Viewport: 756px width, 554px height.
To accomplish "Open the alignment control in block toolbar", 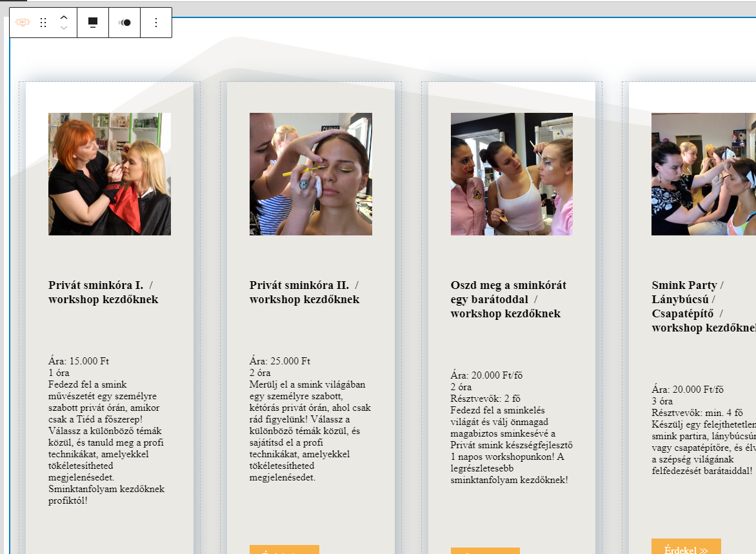I will click(x=93, y=23).
